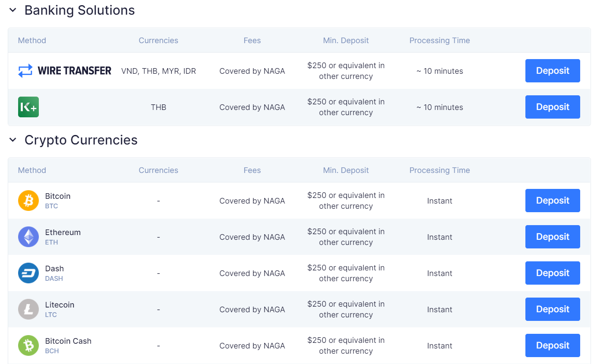This screenshot has width=597, height=364.
Task: Click the Litecoin method name
Action: 60,304
